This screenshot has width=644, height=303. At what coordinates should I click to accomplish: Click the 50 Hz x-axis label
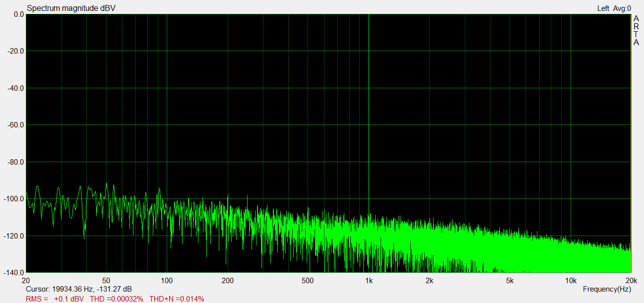pos(106,281)
